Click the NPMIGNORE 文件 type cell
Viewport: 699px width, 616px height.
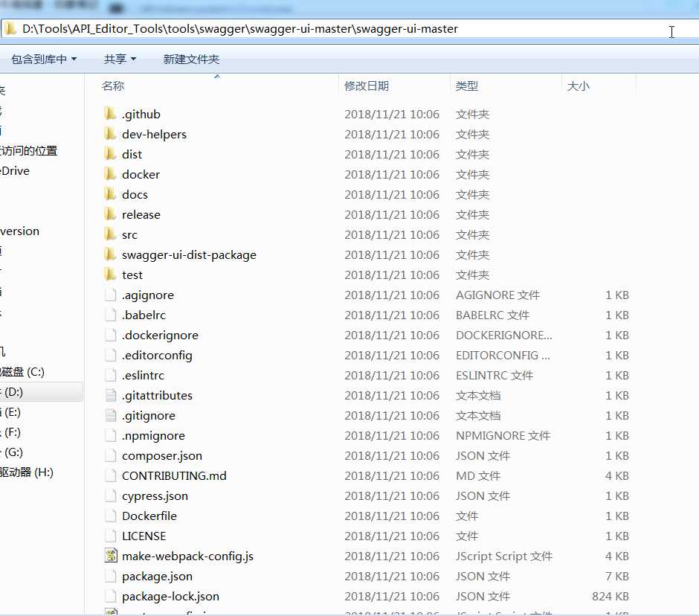click(503, 435)
